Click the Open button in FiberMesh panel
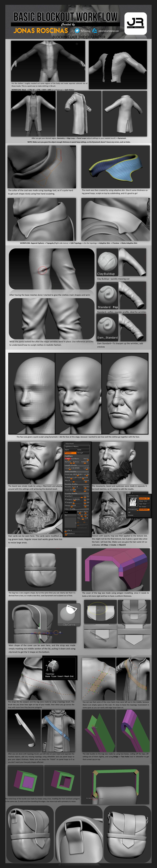157x868 pixels. coord(71,450)
